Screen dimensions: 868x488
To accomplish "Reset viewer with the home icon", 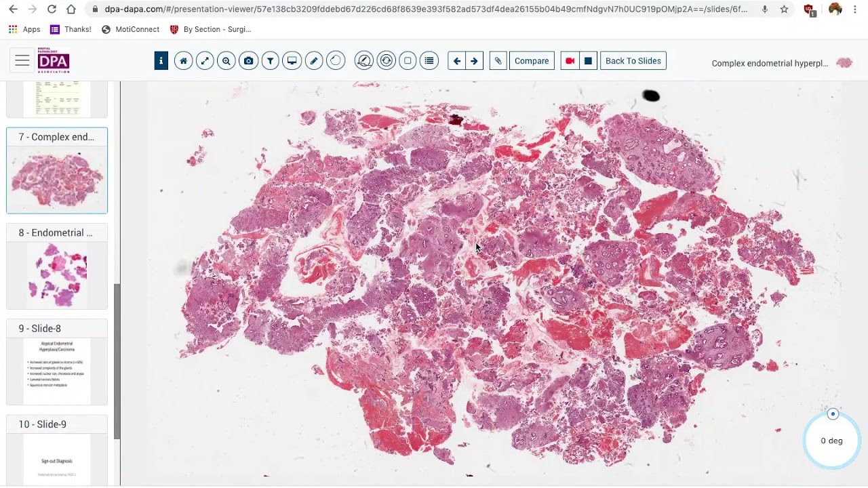I will click(x=183, y=61).
